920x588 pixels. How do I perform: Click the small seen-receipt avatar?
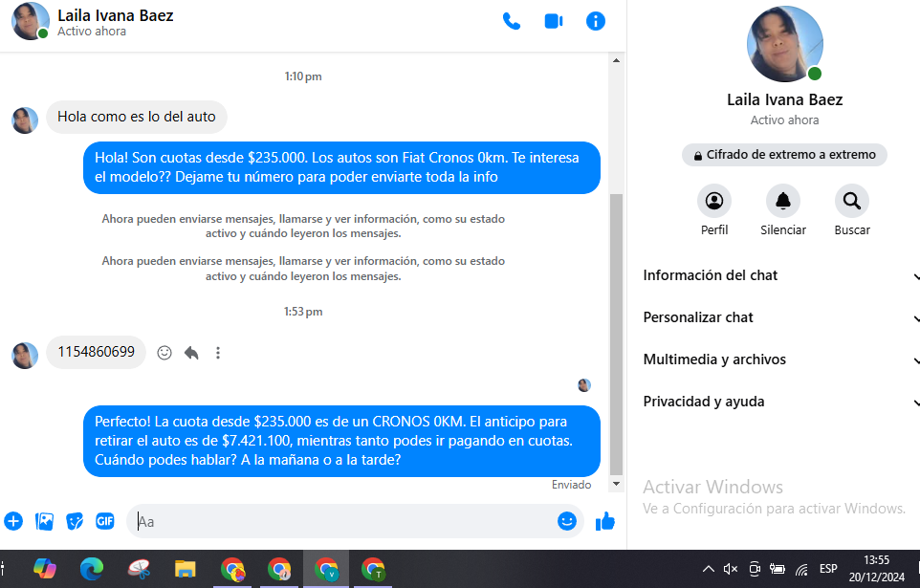point(583,385)
